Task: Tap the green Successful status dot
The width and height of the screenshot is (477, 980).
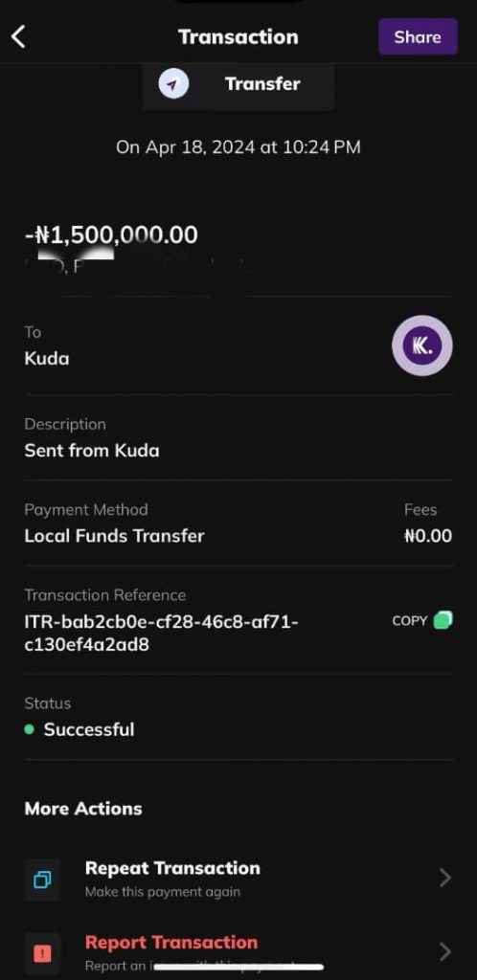Action: tap(29, 729)
